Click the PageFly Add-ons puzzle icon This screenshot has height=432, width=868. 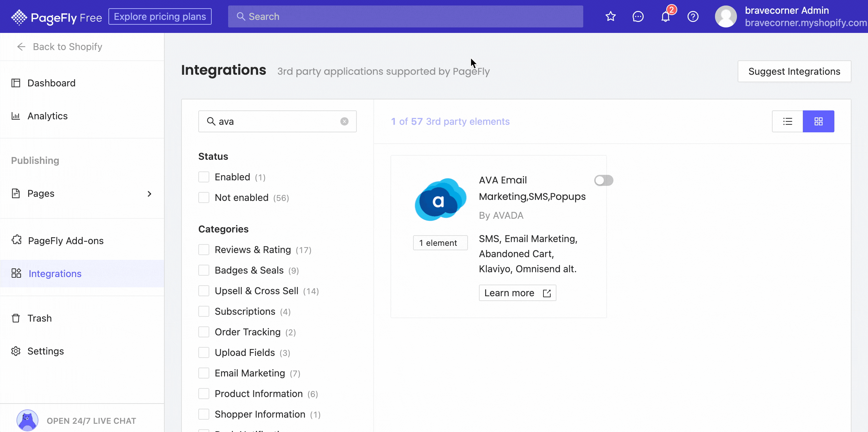(16, 240)
